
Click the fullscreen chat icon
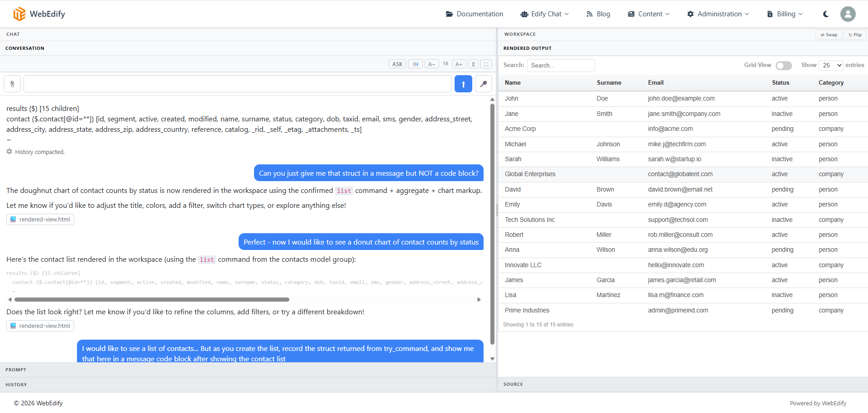[486, 64]
